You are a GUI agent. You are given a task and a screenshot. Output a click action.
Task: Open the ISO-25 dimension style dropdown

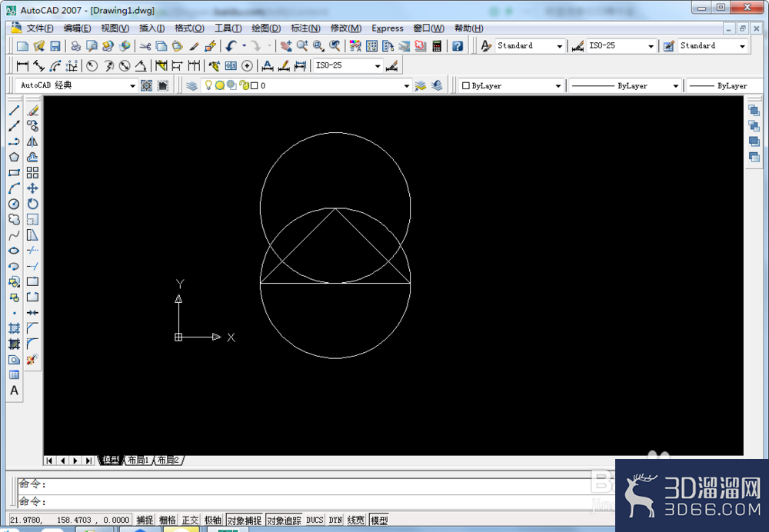point(621,45)
